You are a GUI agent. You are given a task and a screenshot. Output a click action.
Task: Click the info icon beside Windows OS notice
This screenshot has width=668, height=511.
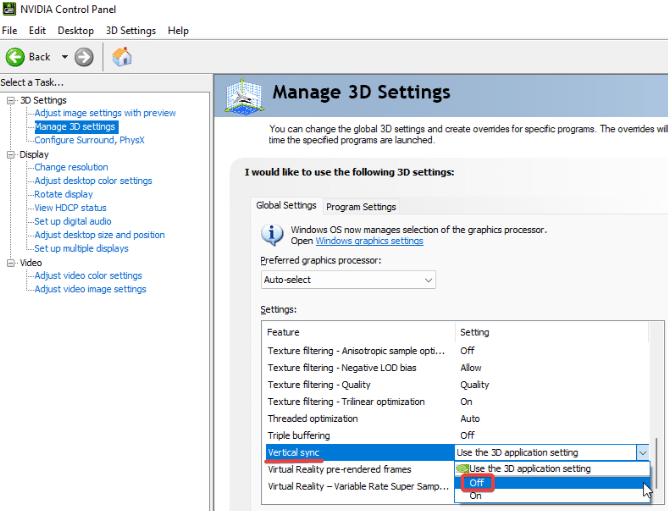pos(272,235)
